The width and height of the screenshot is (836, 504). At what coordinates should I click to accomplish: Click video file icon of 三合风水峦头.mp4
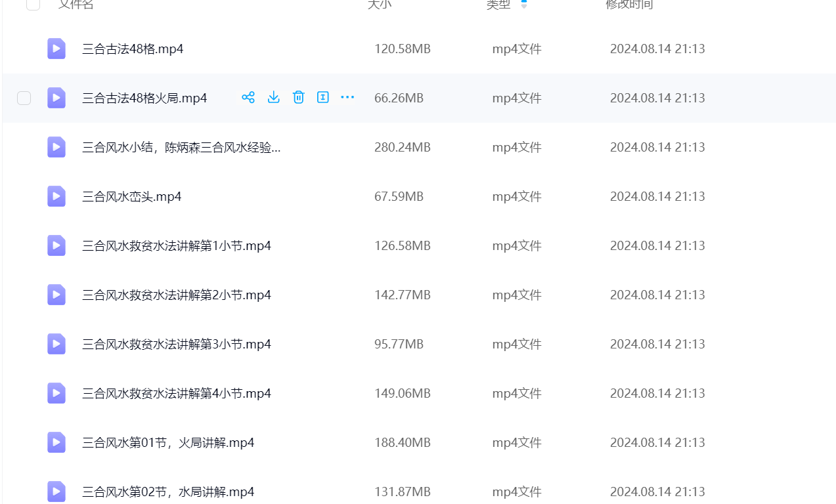[56, 196]
